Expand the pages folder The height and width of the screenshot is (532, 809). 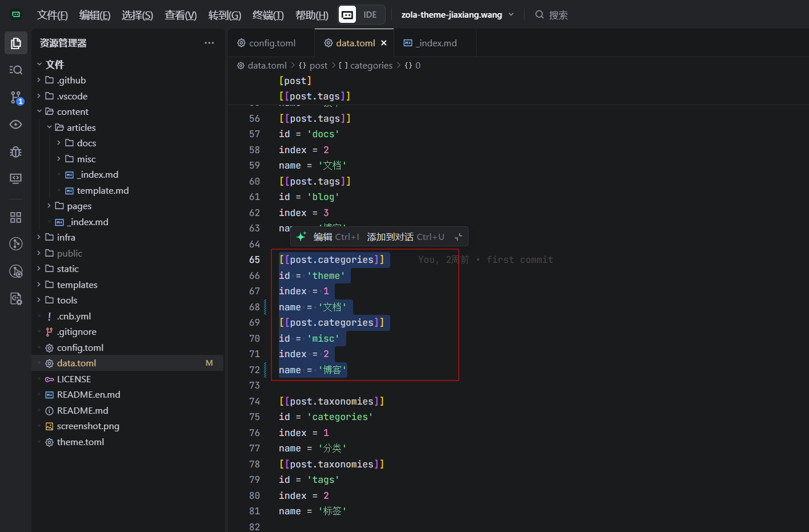[127, 206]
